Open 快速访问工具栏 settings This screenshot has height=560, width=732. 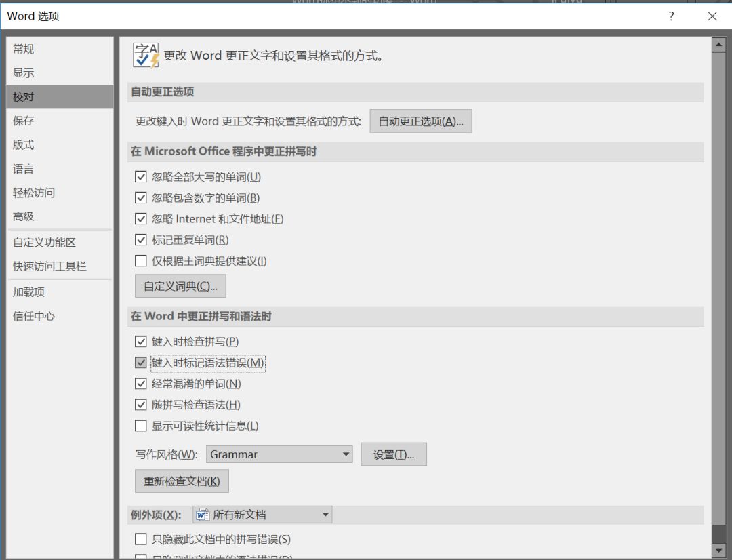[x=60, y=266]
